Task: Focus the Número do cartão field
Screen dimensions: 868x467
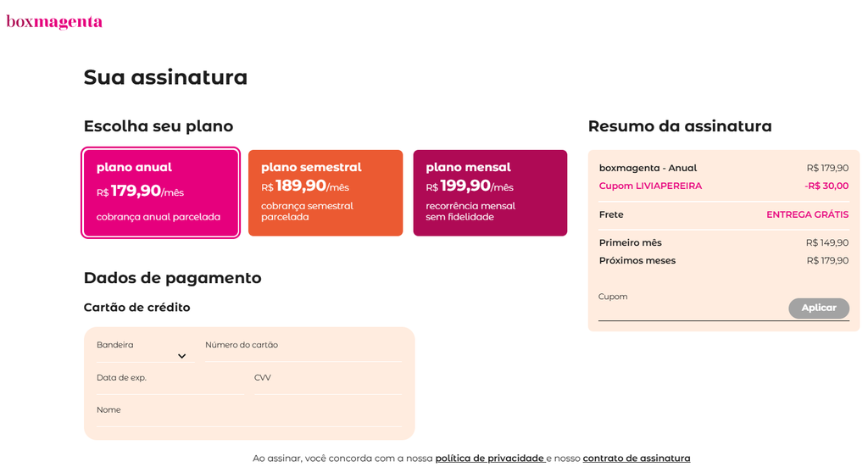Action: (x=303, y=352)
